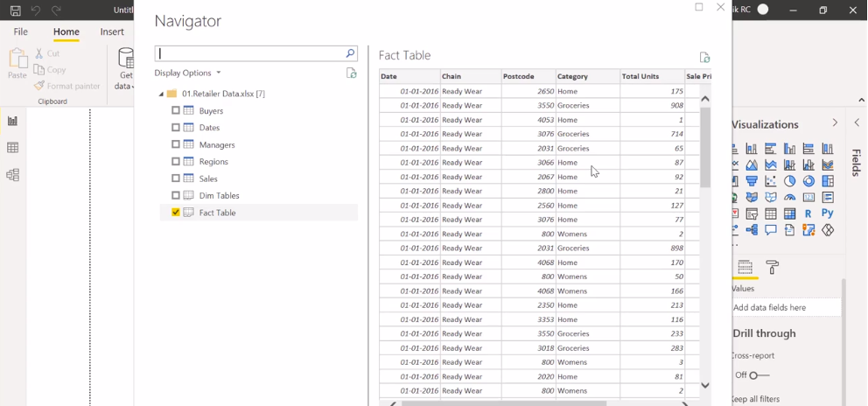
Task: Choose the Matrix visualization
Action: pos(789,213)
